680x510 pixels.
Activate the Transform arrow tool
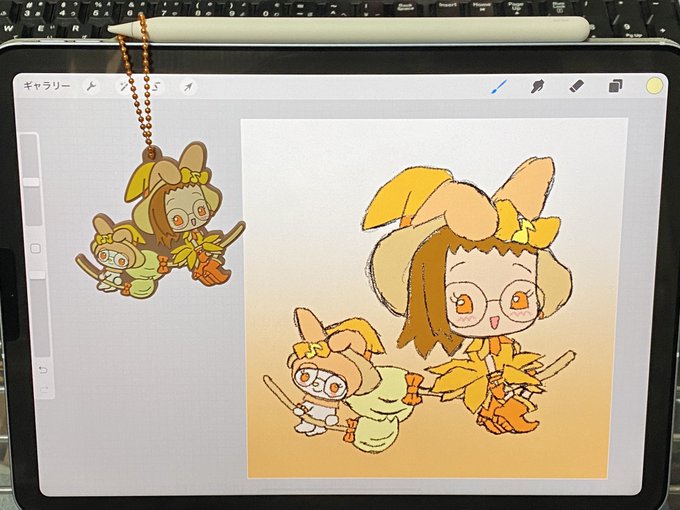[x=188, y=87]
